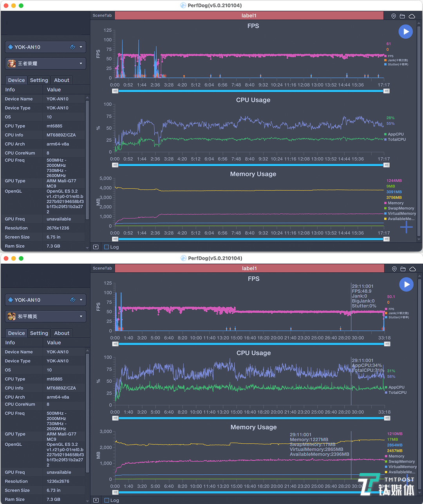Click the 和平精英 app icon
Screen dimensions: 423x504
12,316
